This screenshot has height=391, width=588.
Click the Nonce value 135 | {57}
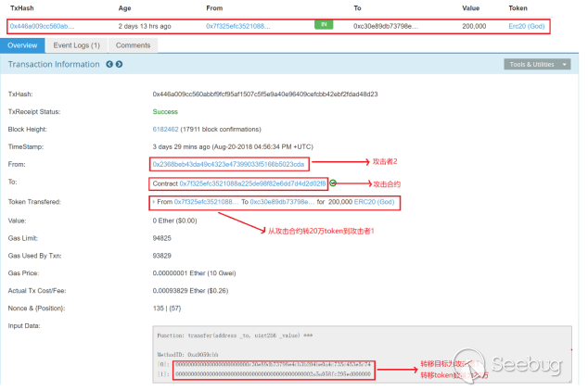point(167,309)
